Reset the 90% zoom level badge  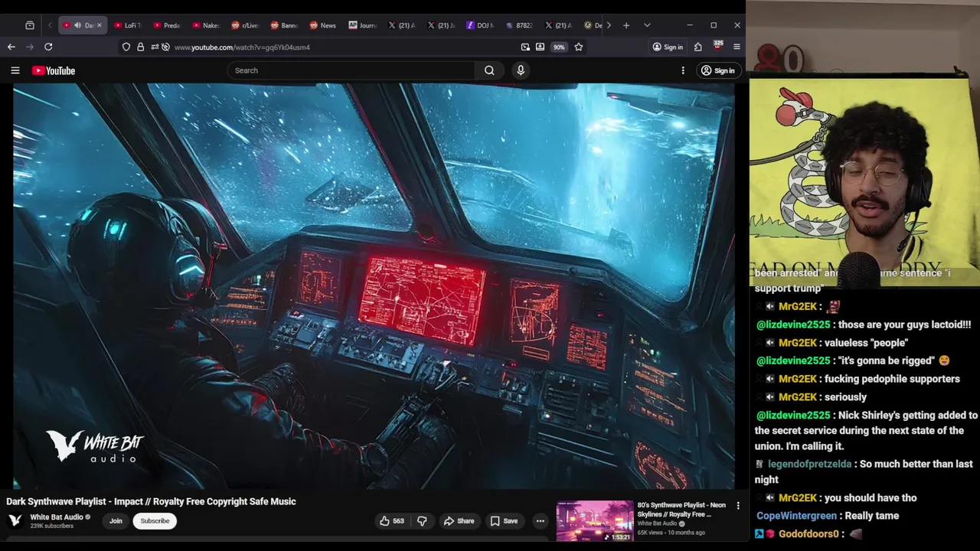pyautogui.click(x=560, y=47)
